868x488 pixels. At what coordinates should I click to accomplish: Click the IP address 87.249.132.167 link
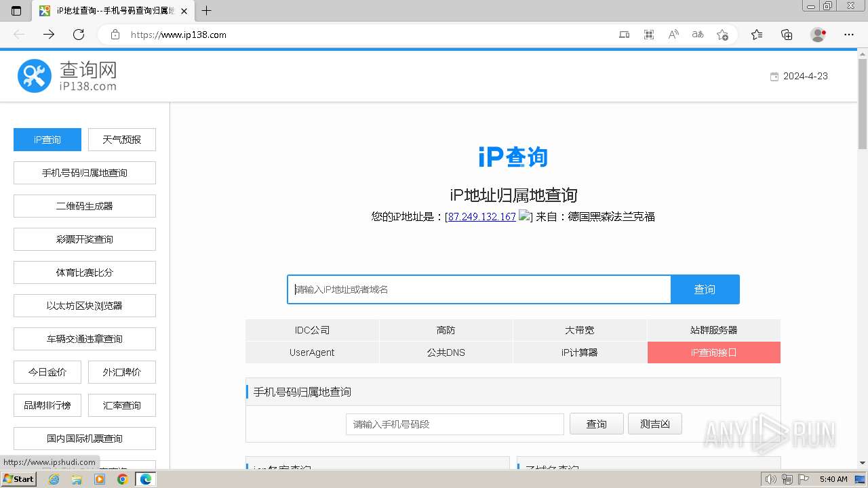tap(482, 217)
